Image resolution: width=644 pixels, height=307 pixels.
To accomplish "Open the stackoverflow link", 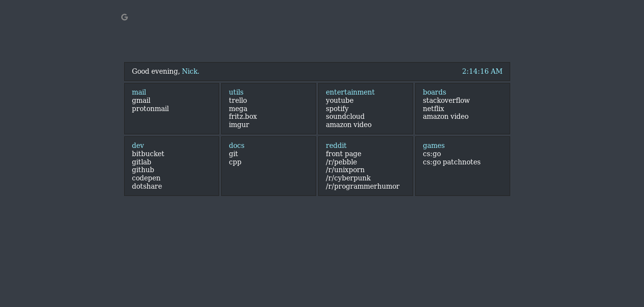I will click(446, 100).
